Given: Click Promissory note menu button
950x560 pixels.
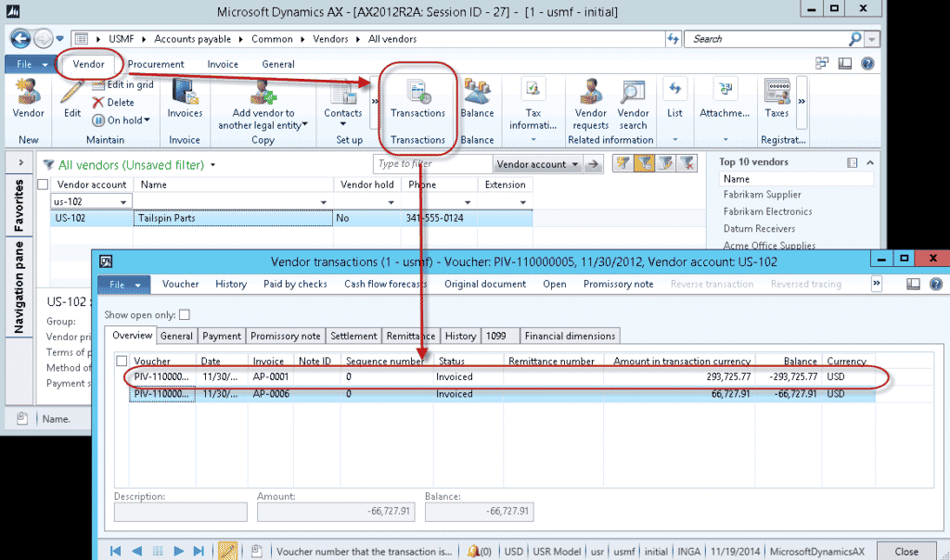Looking at the screenshot, I should point(618,284).
